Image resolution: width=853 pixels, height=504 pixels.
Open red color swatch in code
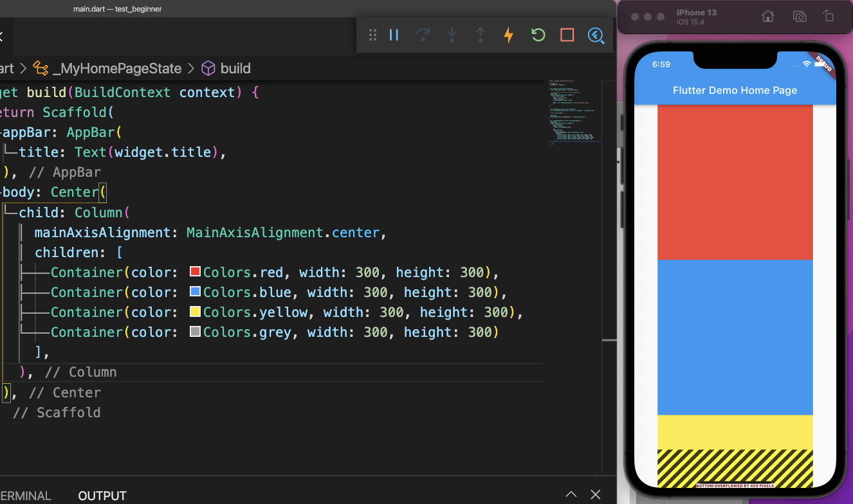(x=196, y=272)
